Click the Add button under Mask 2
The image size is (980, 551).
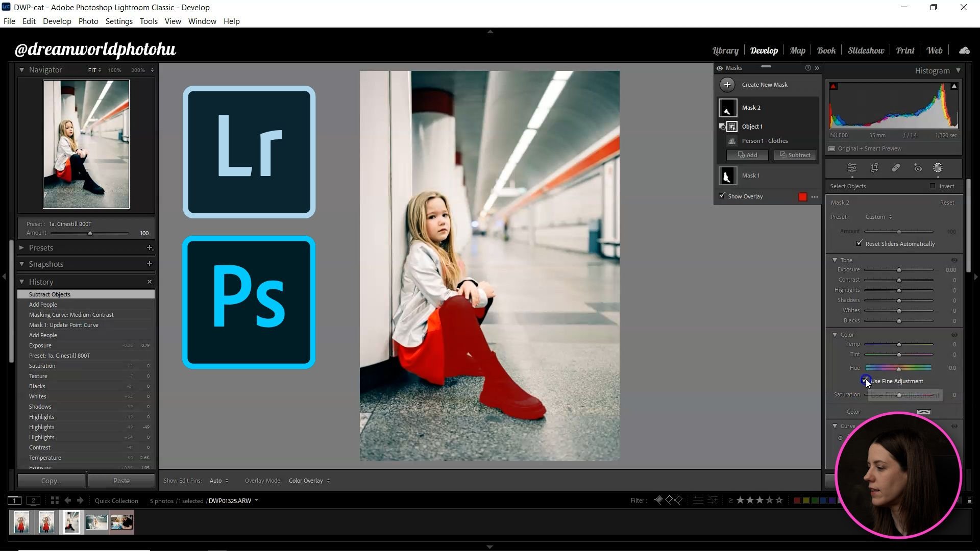(x=747, y=155)
